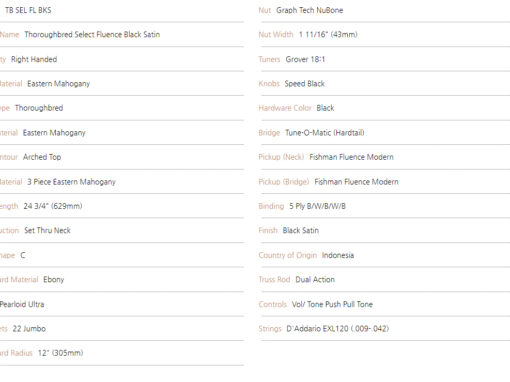The height and width of the screenshot is (382, 510).
Task: Click the 'Grover 18:1' tuners value
Action: [305, 59]
